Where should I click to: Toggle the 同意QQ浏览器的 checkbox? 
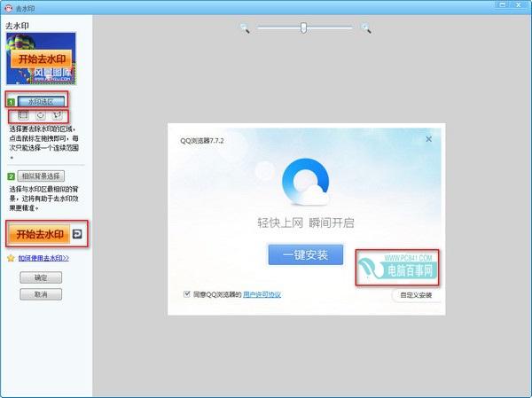[x=186, y=293]
